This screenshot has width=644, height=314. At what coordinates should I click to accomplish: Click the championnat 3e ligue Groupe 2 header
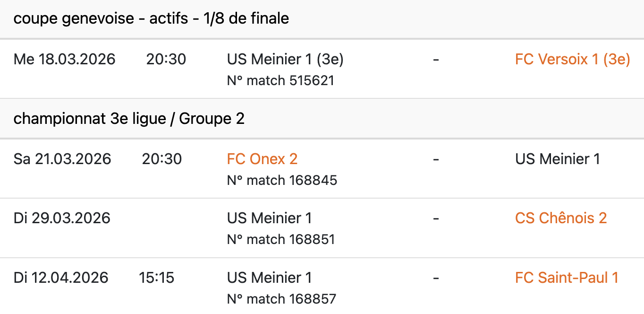tap(129, 119)
